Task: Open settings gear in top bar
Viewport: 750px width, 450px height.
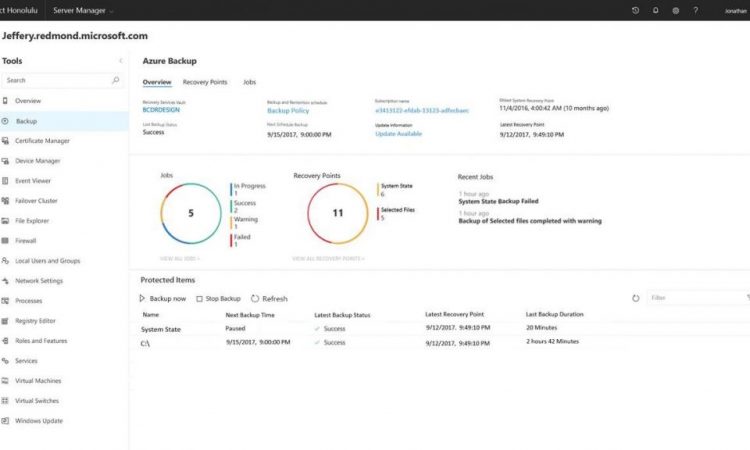Action: click(x=675, y=11)
